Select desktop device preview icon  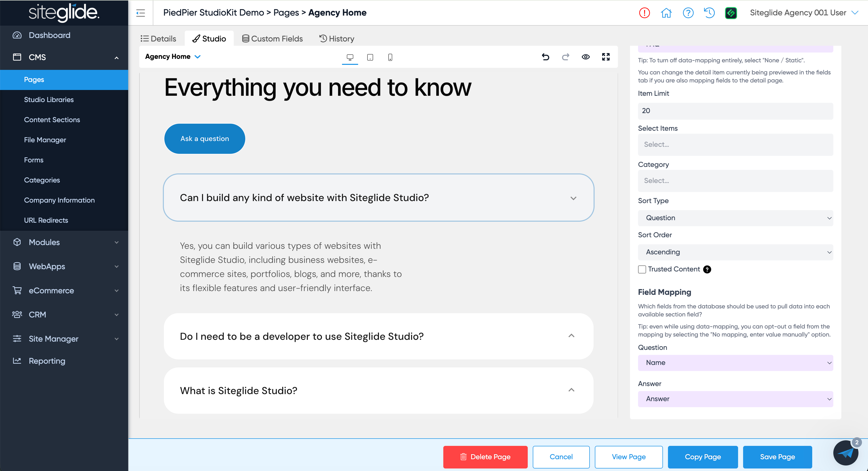click(350, 57)
